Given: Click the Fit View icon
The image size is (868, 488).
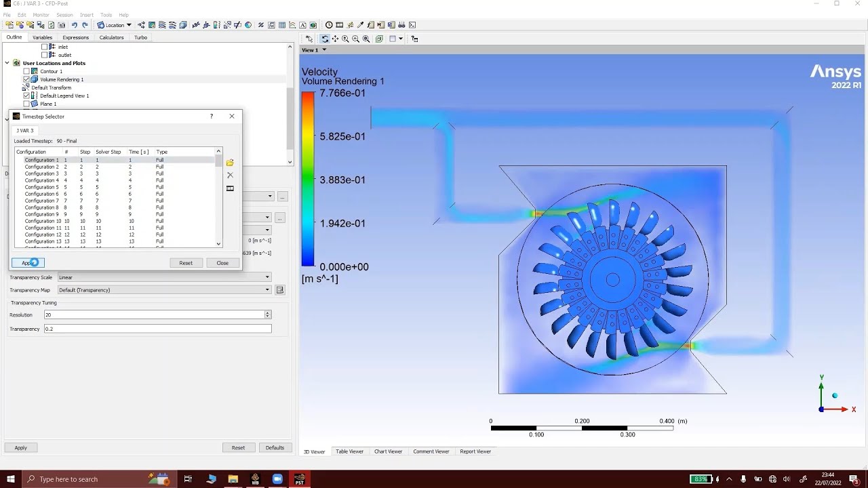Looking at the screenshot, I should point(366,39).
